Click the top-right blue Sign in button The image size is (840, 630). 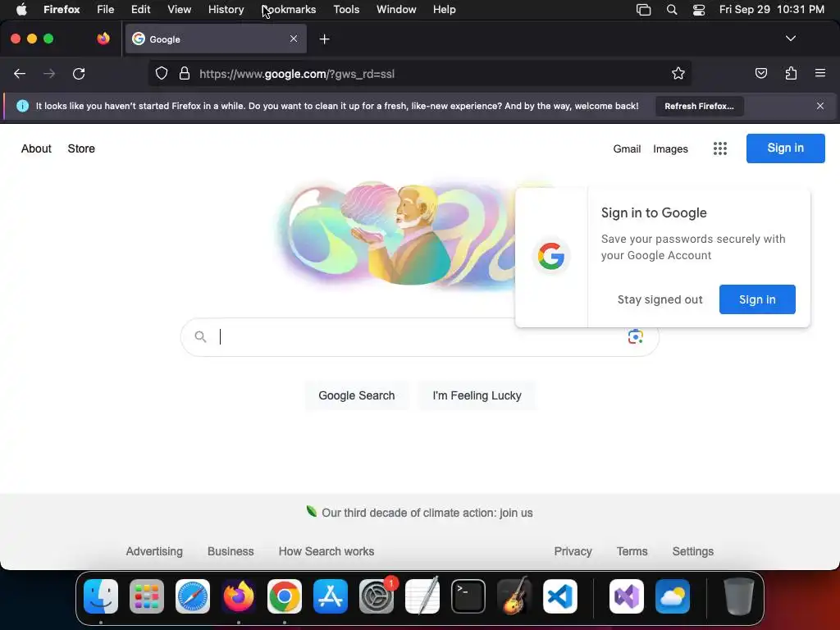point(785,148)
